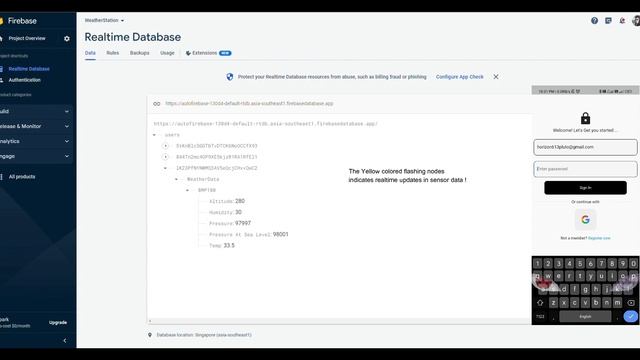The image size is (640, 360).
Task: Tap the Sign In button
Action: pos(585,188)
